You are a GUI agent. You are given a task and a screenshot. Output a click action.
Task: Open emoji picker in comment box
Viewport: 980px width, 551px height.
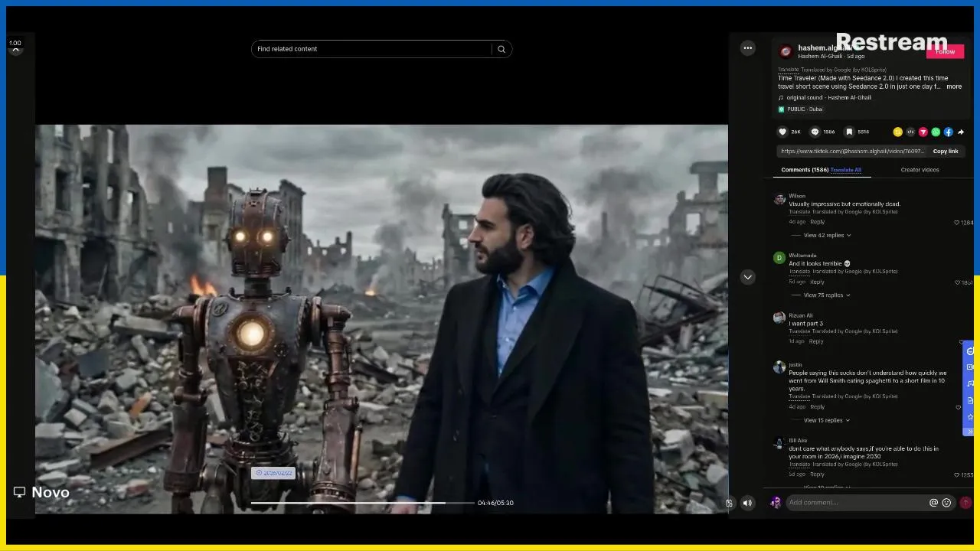[946, 503]
